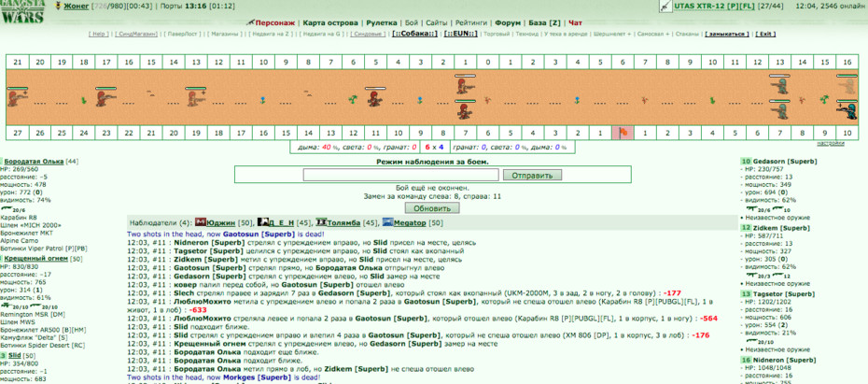The image size is (868, 384).
Task: Open База [Z]
Action: (x=545, y=23)
